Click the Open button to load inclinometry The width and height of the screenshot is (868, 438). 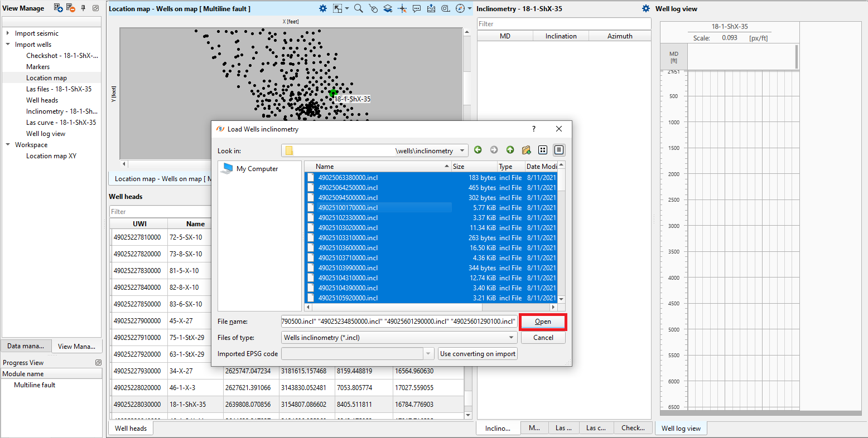pos(542,322)
